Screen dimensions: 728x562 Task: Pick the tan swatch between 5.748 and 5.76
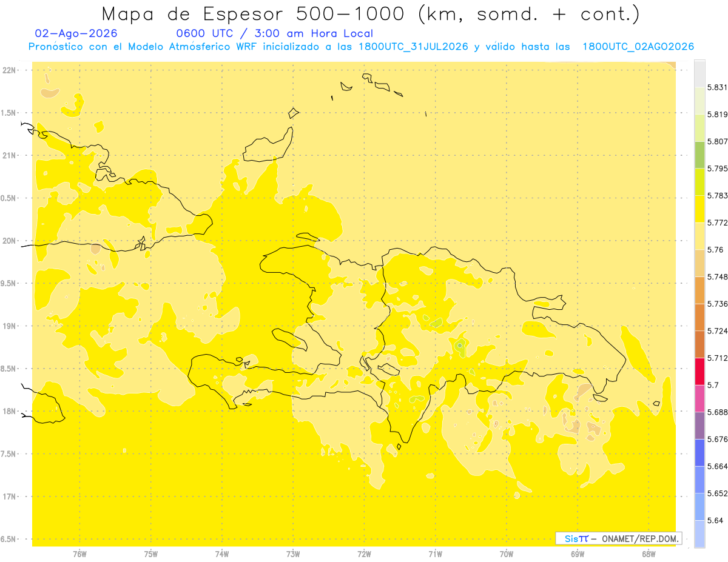tap(699, 263)
